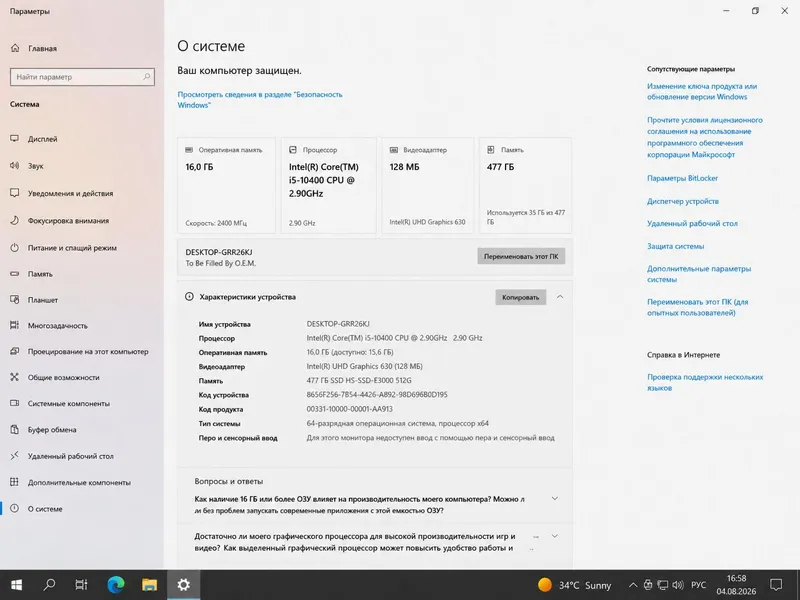Click the Оперативная память 16,0 ГБ card

(227, 186)
